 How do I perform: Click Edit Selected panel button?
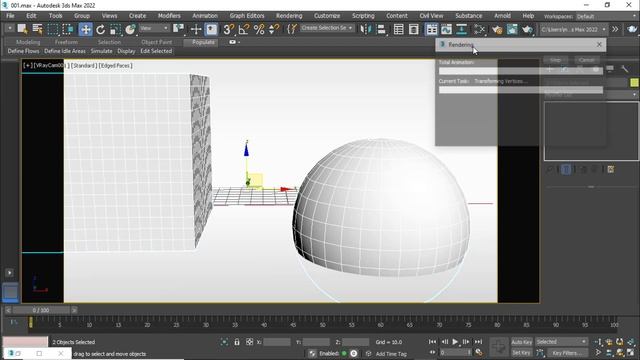pyautogui.click(x=156, y=51)
